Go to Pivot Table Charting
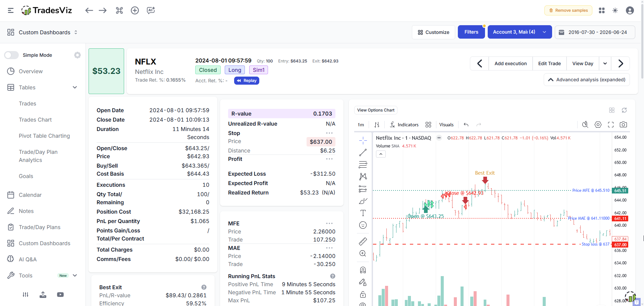The height and width of the screenshot is (306, 644). [44, 136]
